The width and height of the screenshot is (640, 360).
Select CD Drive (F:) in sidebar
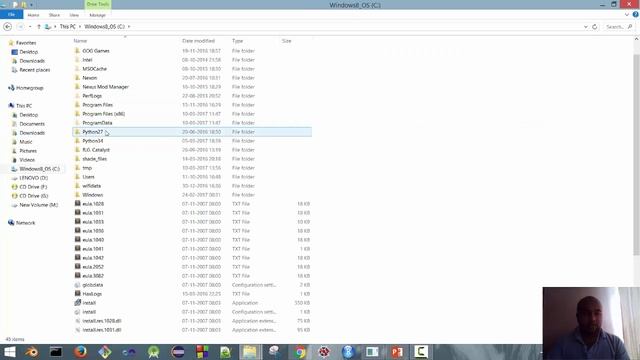tap(33, 187)
